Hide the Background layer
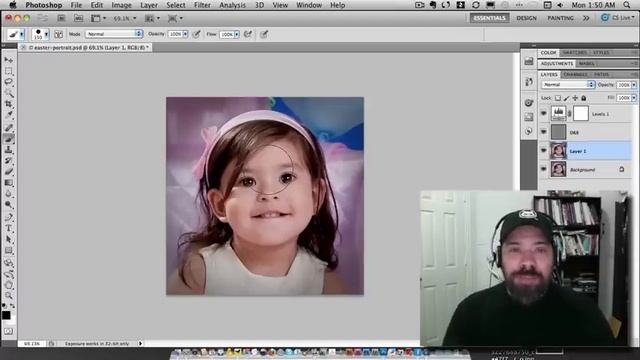This screenshot has height=360, width=640. pyautogui.click(x=543, y=169)
